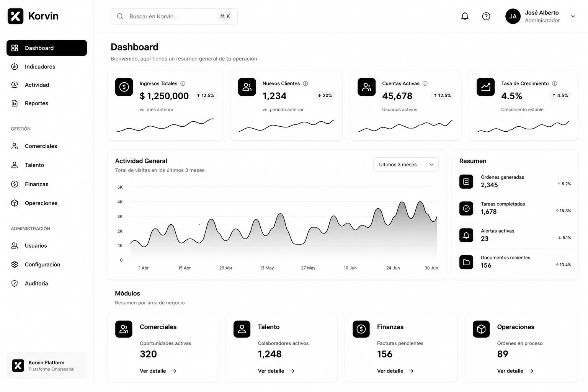Focus the Buscar en Korvin search field
This screenshot has width=588, height=392.
174,16
